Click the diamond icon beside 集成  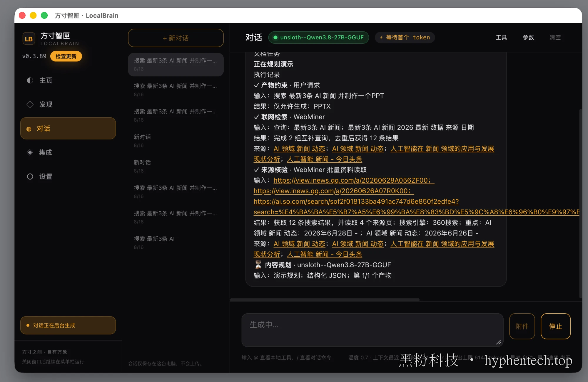30,152
